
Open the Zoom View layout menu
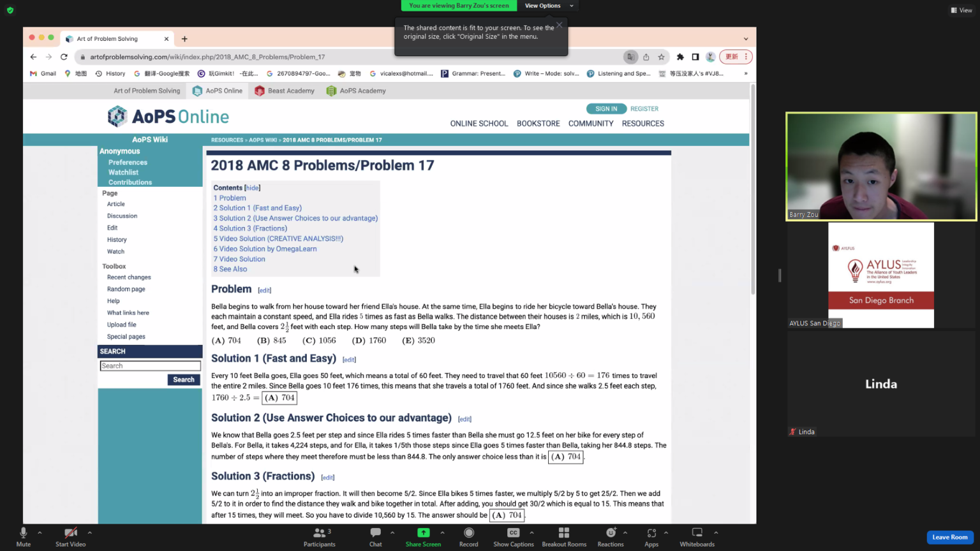[961, 10]
